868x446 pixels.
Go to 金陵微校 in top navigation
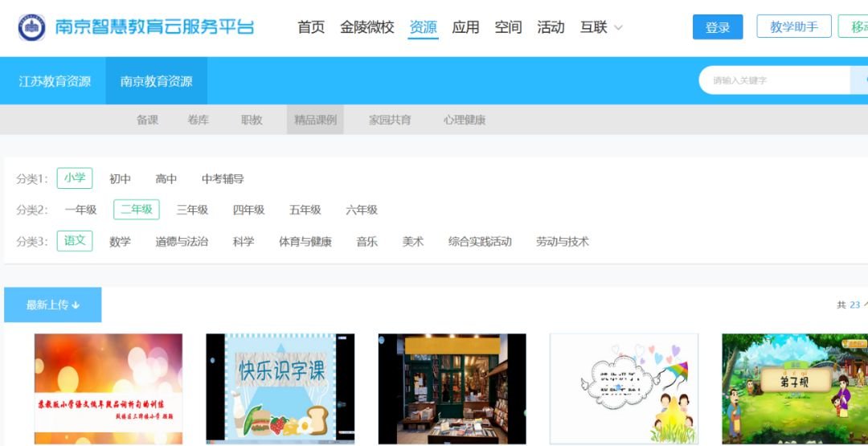(366, 27)
